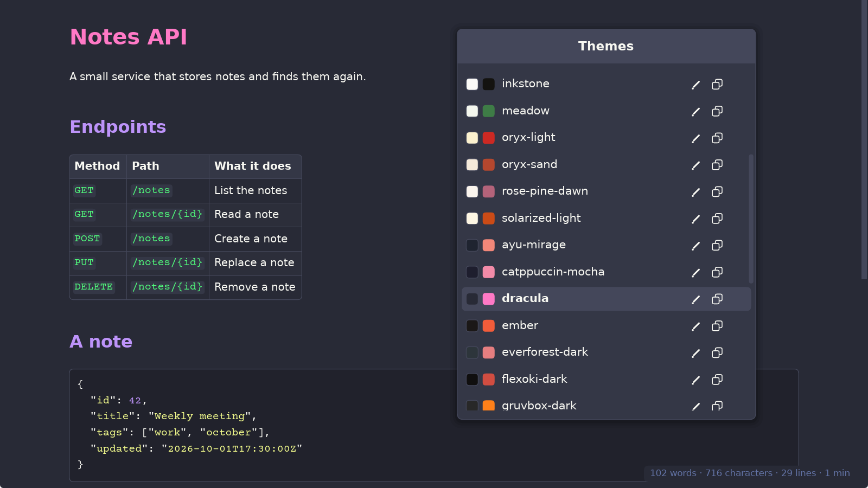
Task: Click the page scrollbar thumb
Action: (x=864, y=139)
